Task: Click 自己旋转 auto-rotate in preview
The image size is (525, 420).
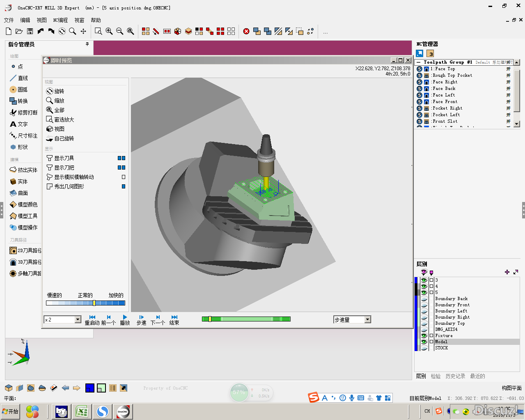Action: [60, 138]
